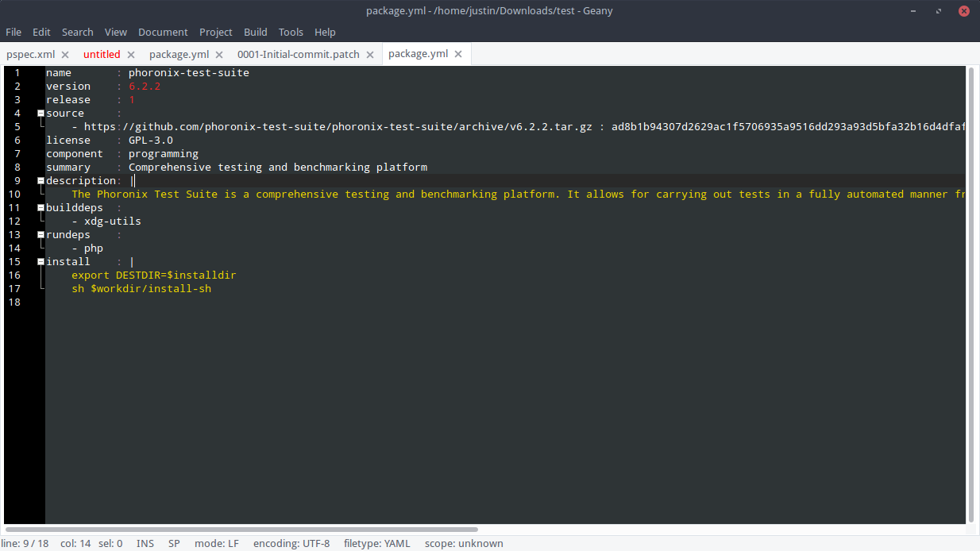The image size is (980, 551).
Task: Select the rightmost package.yml tab
Action: tap(418, 54)
